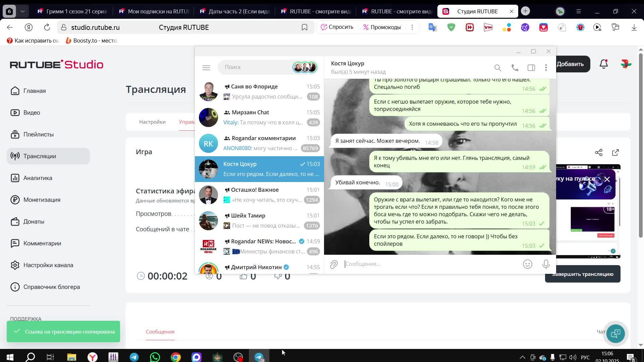Open the chat three-dot options menu

point(546,68)
